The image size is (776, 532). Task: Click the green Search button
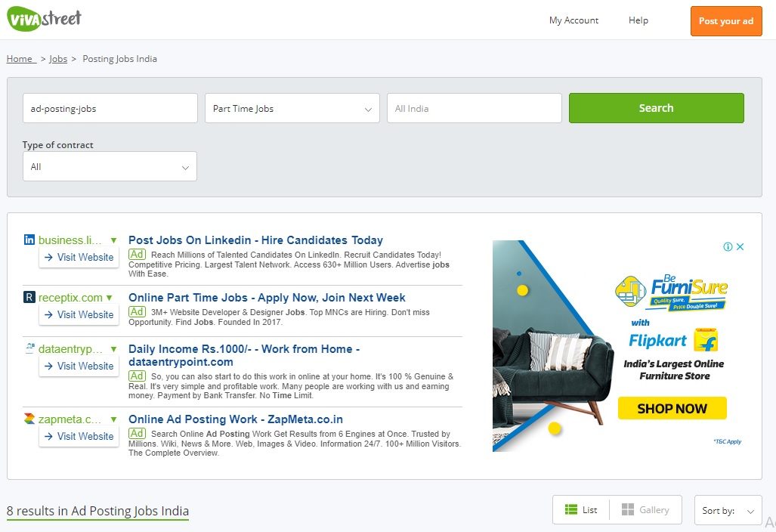tap(656, 108)
